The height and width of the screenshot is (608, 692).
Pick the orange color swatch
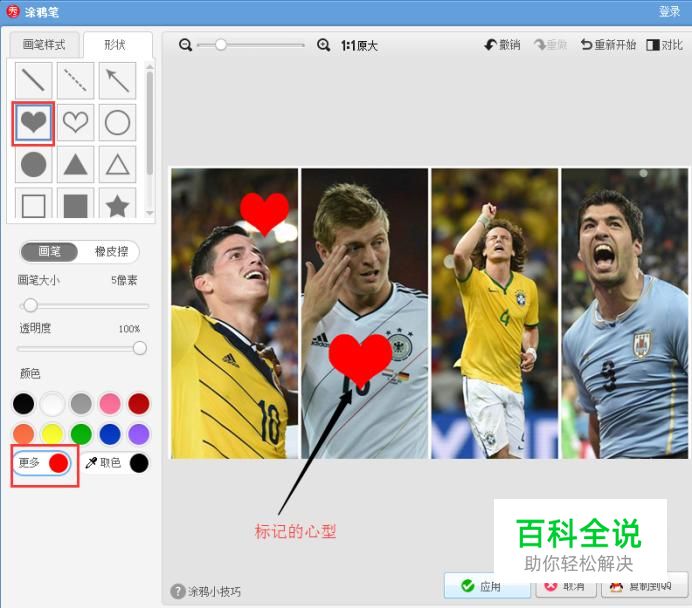coord(23,434)
